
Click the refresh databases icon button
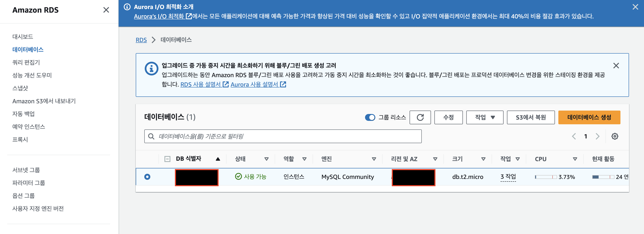coord(420,117)
